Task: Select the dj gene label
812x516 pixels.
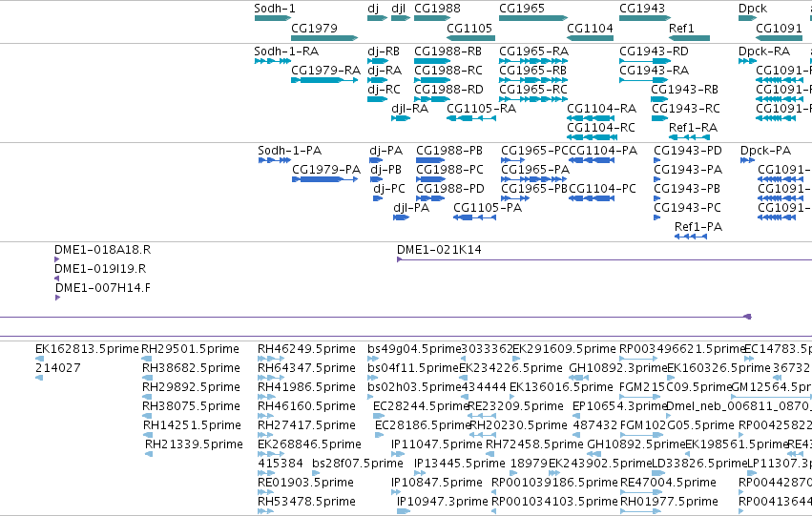Action: (373, 9)
